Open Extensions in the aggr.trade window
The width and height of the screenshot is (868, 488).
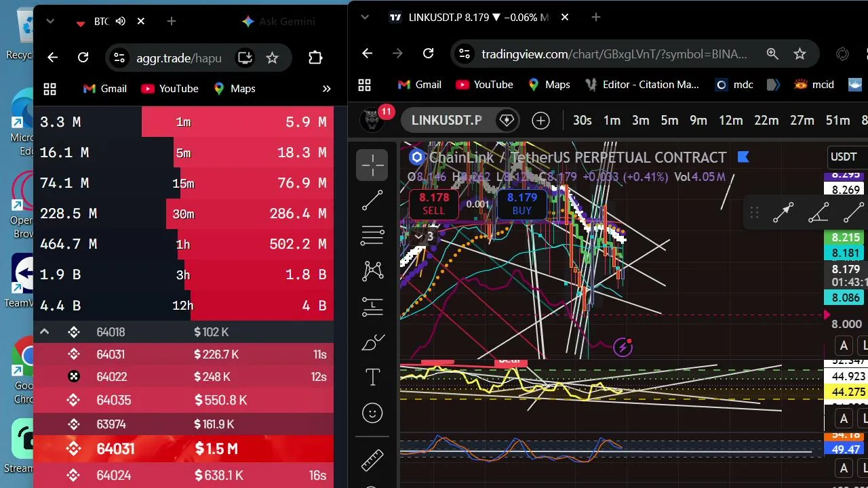pyautogui.click(x=315, y=58)
